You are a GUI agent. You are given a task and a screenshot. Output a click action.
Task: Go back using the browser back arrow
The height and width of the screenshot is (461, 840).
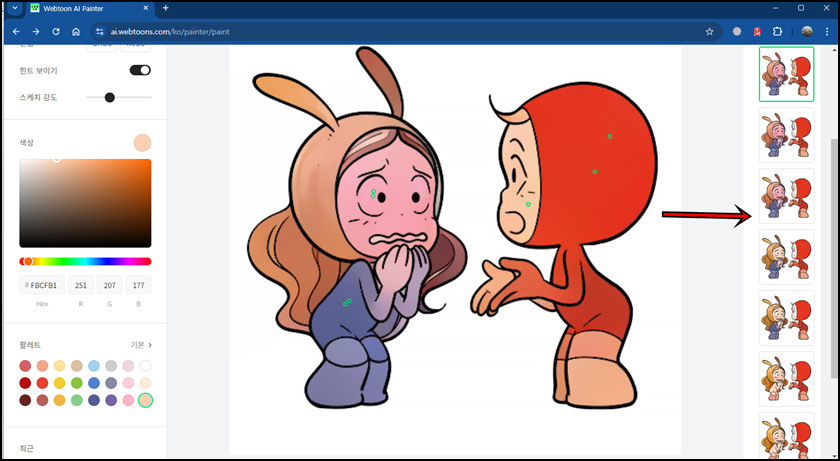tap(16, 32)
